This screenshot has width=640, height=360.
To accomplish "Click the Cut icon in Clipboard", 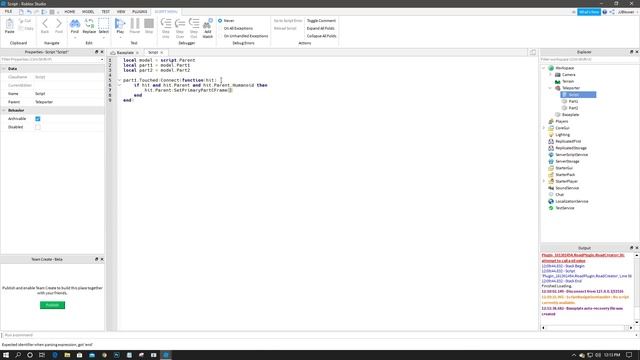I will coord(21,20).
